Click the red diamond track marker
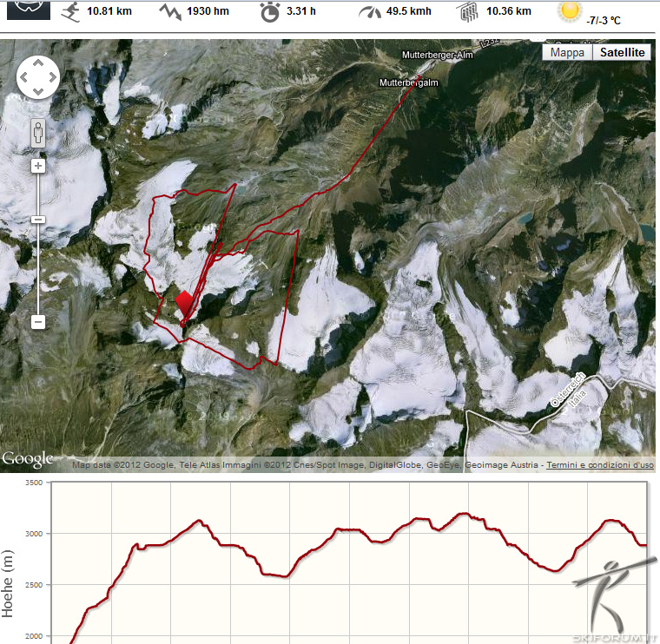The height and width of the screenshot is (644, 660). click(184, 304)
